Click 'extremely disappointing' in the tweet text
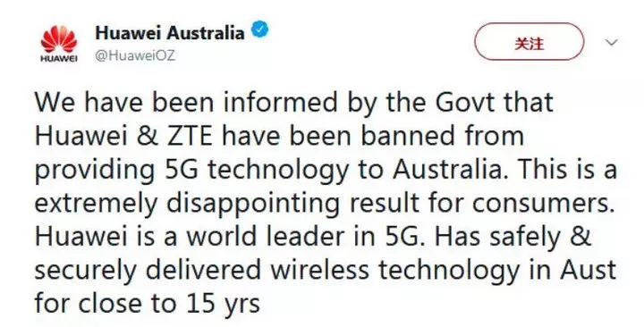 click(x=186, y=205)
